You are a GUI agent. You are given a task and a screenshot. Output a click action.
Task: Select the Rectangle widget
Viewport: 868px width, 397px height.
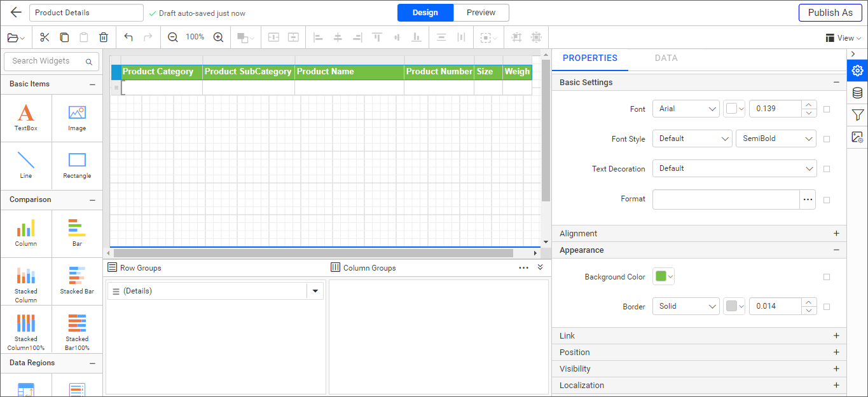tap(77, 165)
